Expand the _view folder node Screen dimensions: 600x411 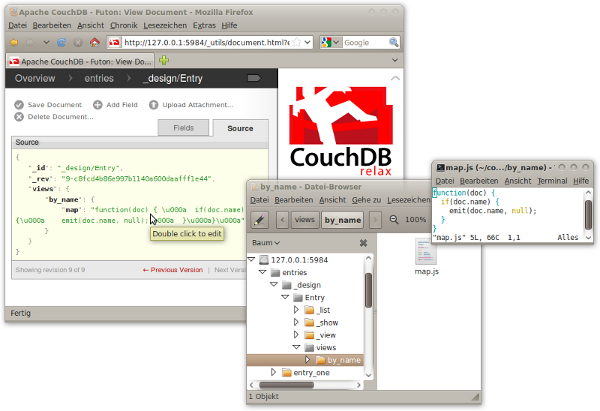296,335
